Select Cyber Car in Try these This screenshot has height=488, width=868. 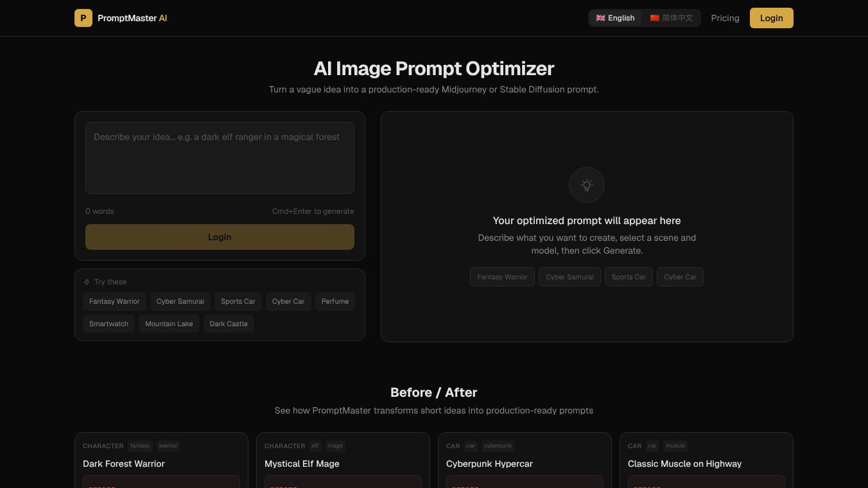(288, 301)
